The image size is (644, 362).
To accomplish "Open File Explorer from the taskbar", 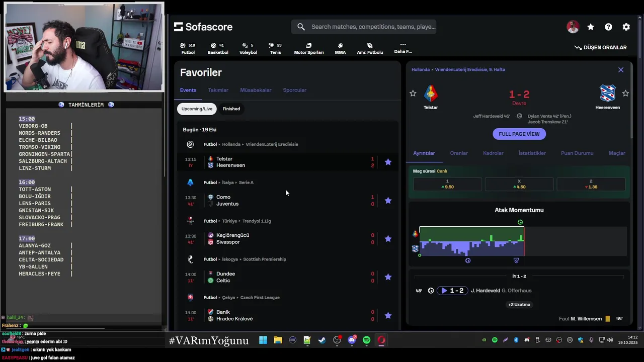I will click(278, 340).
